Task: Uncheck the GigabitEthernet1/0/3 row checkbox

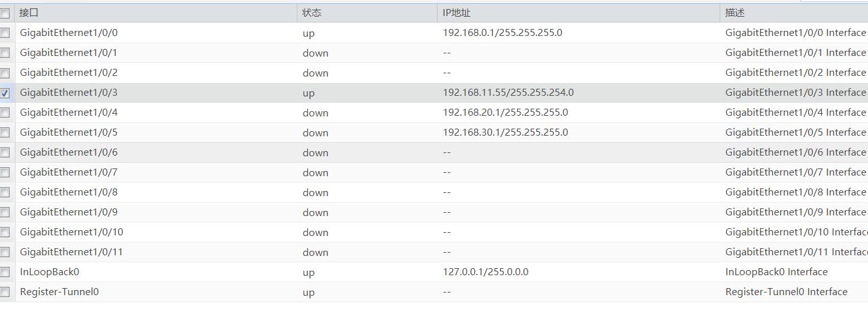Action: pos(5,93)
